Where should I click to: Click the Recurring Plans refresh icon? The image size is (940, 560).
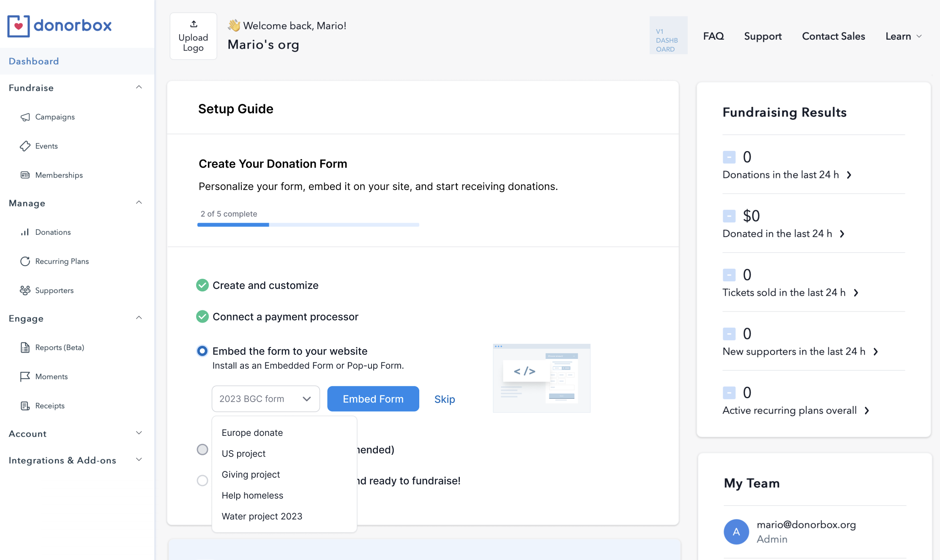[25, 261]
